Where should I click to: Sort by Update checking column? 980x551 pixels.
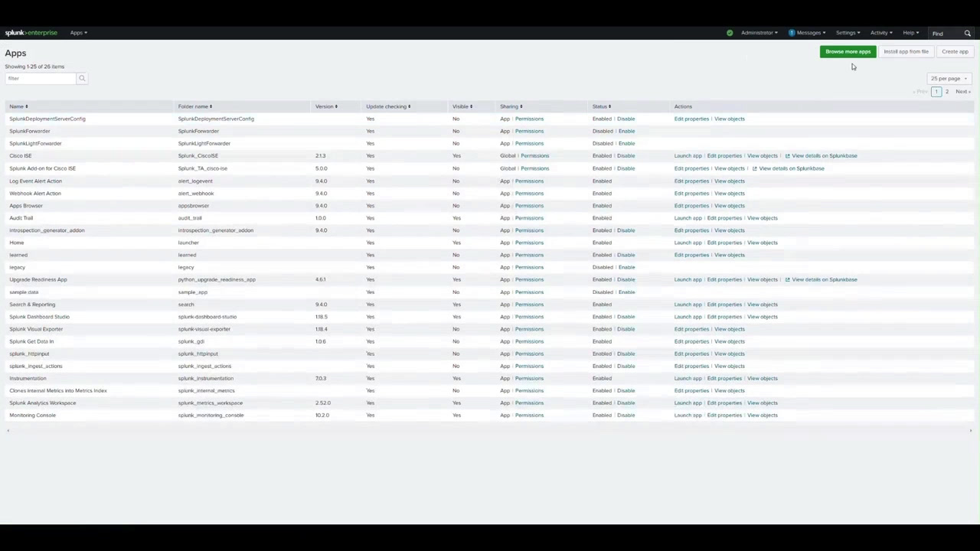click(388, 106)
